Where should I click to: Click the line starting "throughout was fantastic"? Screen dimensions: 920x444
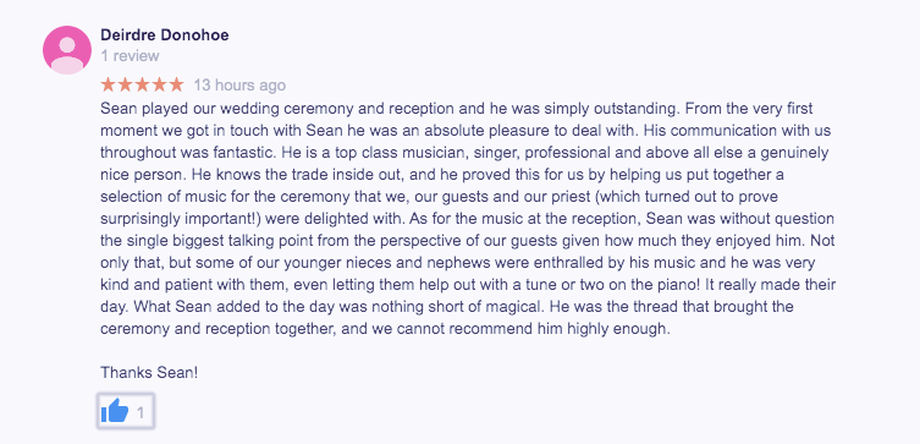(x=465, y=153)
